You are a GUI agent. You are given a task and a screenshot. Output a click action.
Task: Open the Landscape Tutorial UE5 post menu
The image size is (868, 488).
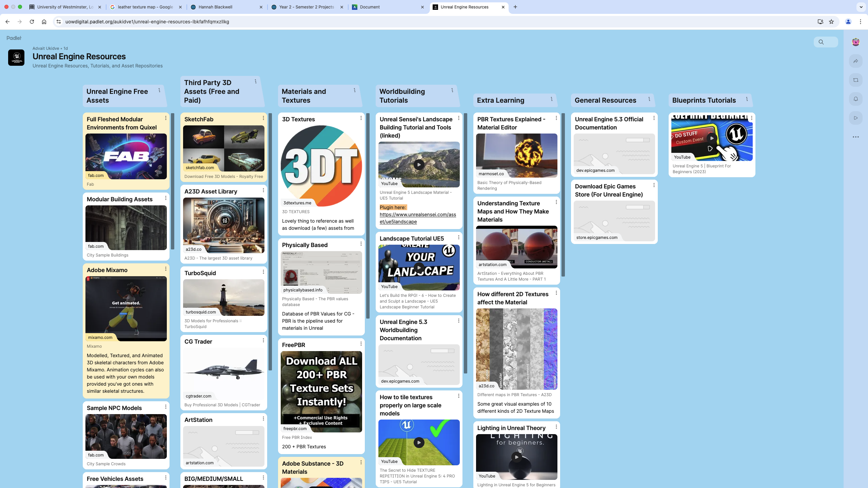click(459, 237)
